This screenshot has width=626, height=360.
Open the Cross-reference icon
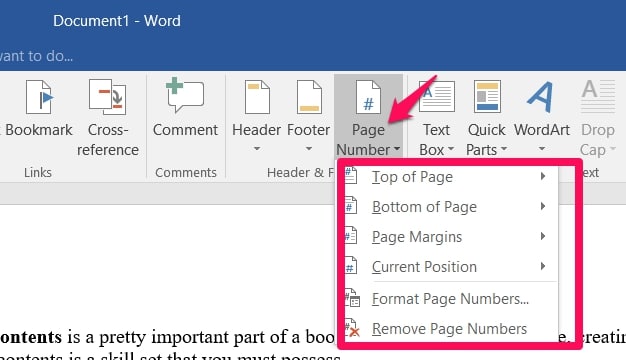(x=107, y=97)
